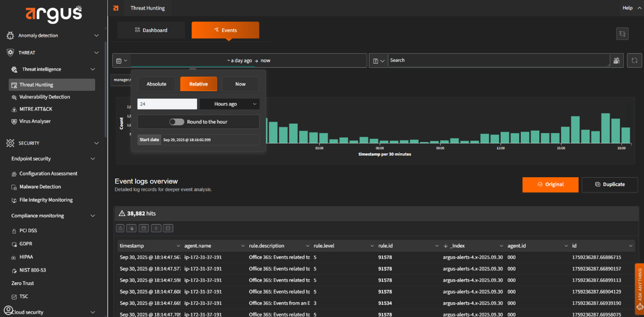
Task: Open the Hours ago unit dropdown
Action: (230, 104)
